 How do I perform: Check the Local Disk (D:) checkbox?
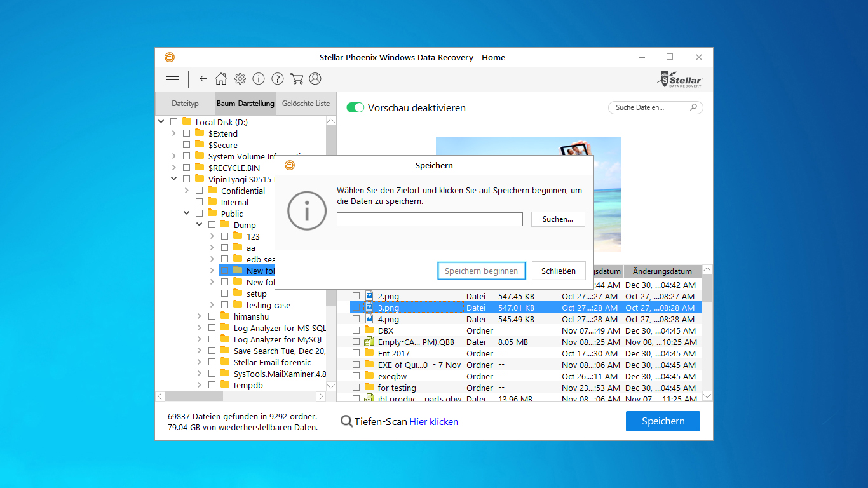(x=173, y=122)
